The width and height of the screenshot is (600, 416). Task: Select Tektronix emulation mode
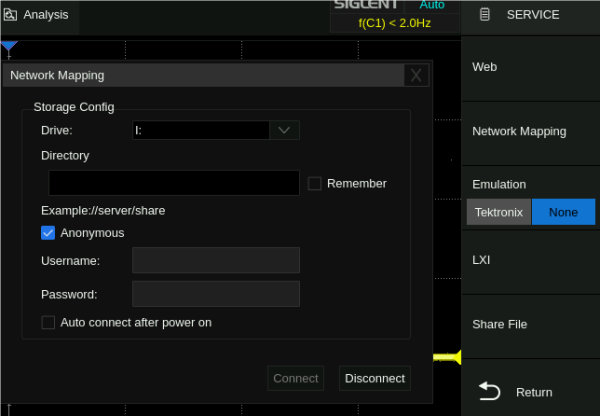pyautogui.click(x=498, y=212)
